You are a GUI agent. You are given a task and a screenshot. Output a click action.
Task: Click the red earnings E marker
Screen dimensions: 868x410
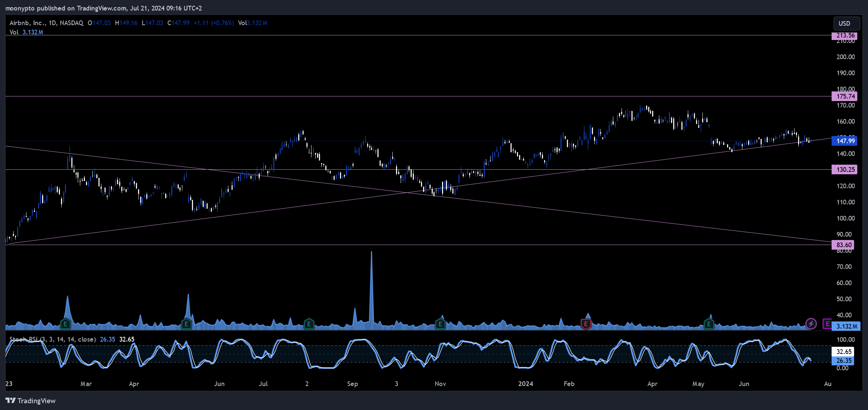(x=586, y=324)
